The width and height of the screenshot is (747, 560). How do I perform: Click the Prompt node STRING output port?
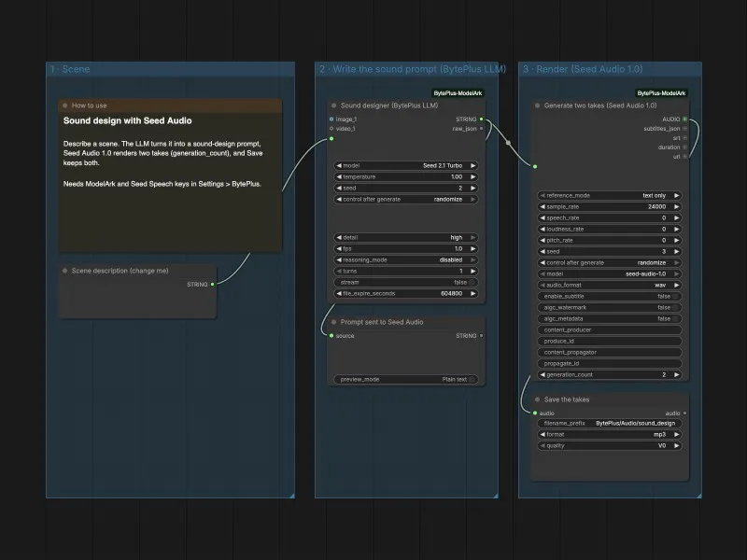pos(481,336)
